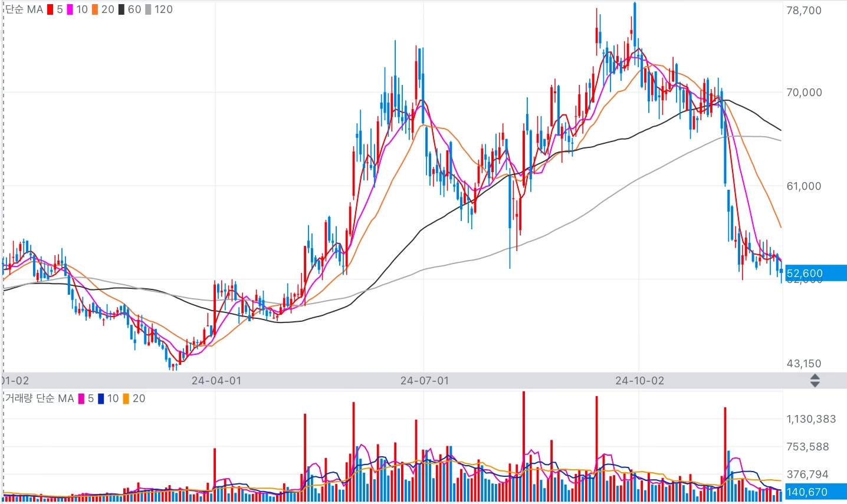Click the blue 10-day volume MA swatch
847x504 pixels.
[101, 398]
